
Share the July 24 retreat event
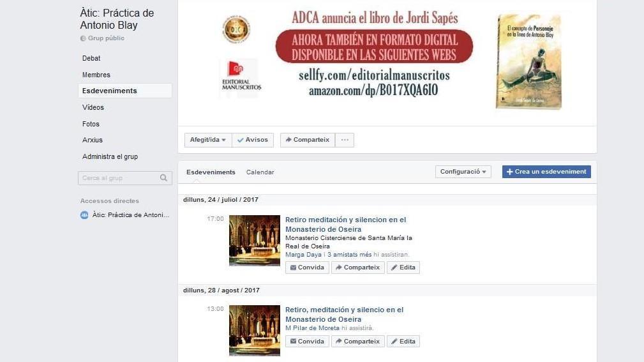click(x=357, y=268)
